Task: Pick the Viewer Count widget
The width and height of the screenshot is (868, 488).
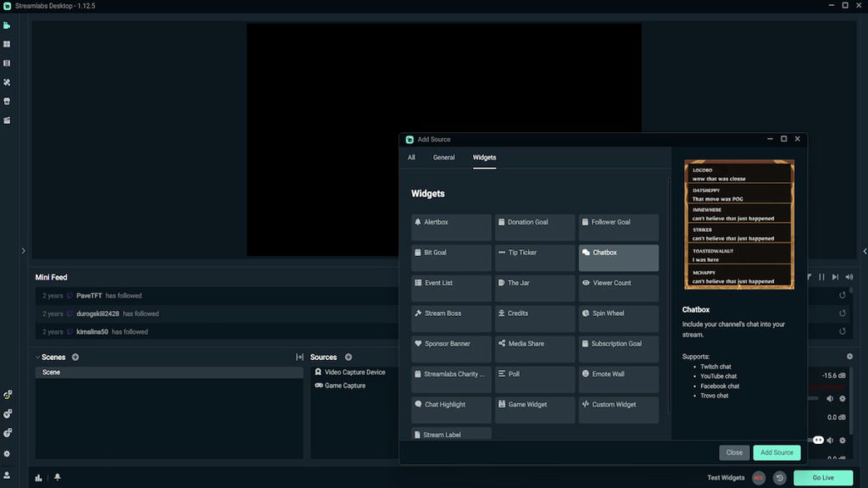Action: [x=618, y=288]
